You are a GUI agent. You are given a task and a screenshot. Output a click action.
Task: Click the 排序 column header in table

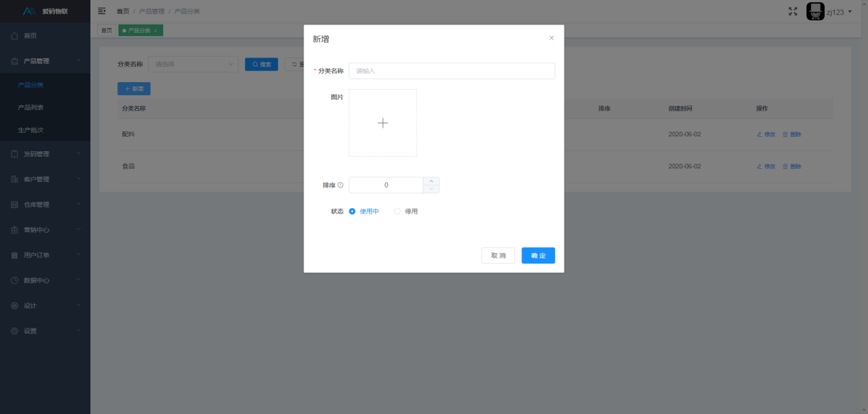(x=604, y=109)
